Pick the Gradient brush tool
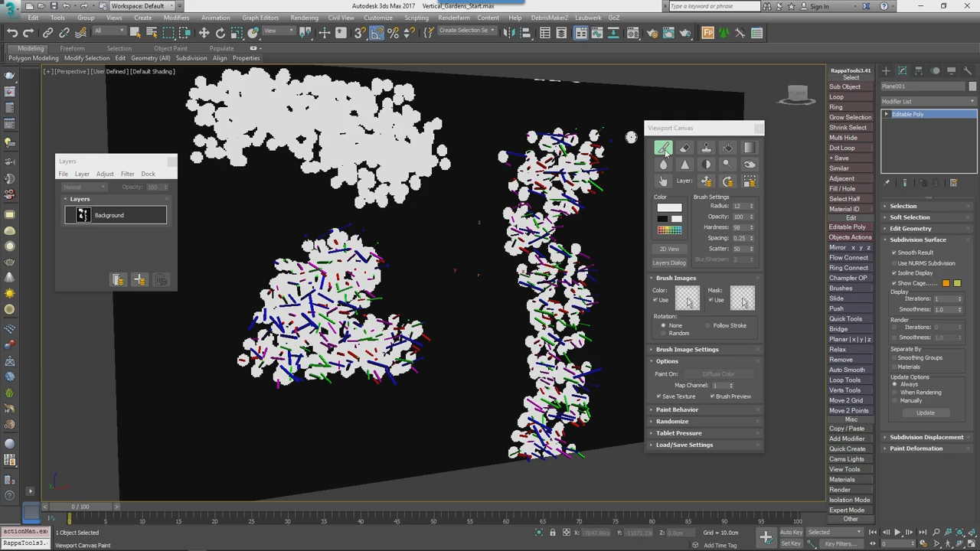Image resolution: width=980 pixels, height=551 pixels. point(749,148)
